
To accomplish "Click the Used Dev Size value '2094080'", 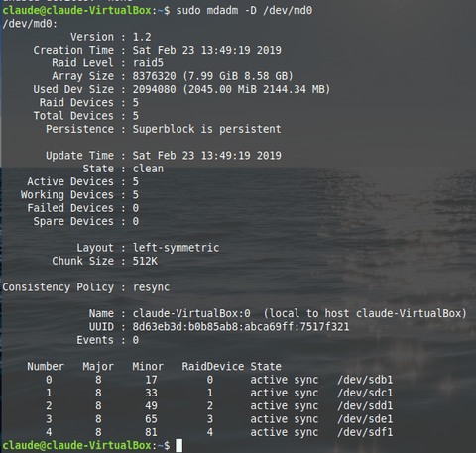I will tap(154, 89).
